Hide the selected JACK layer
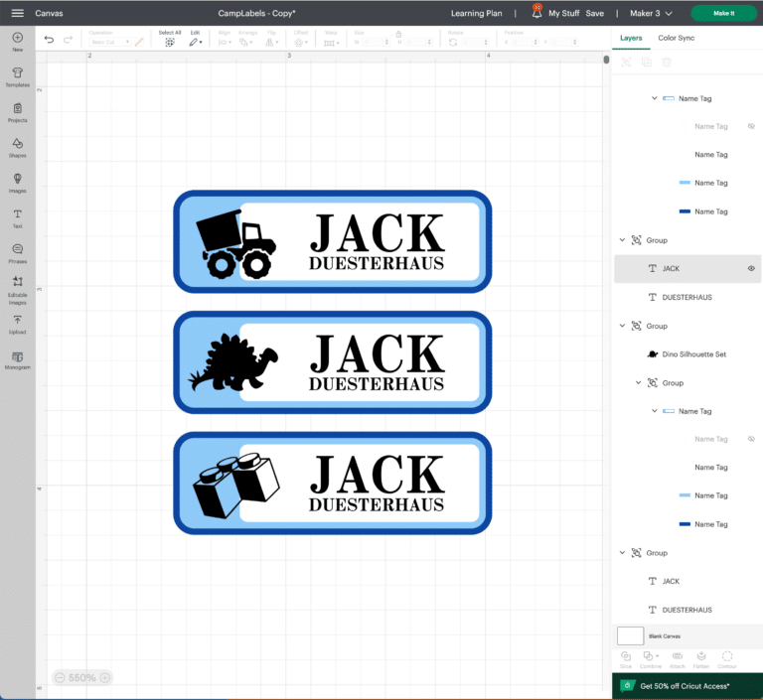Viewport: 763px width, 700px height. click(x=751, y=268)
